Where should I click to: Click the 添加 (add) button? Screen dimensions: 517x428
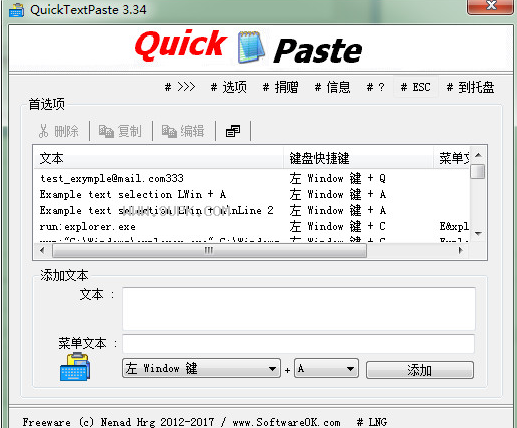click(420, 370)
